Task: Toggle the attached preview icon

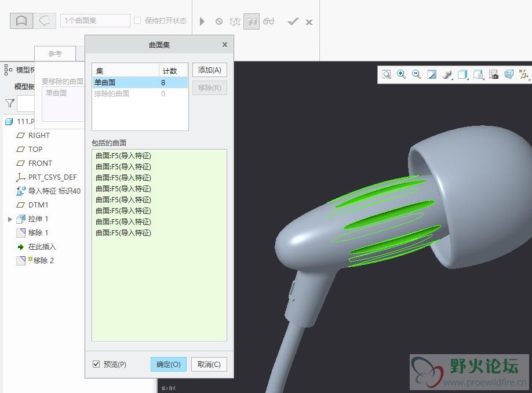Action: 252,21
